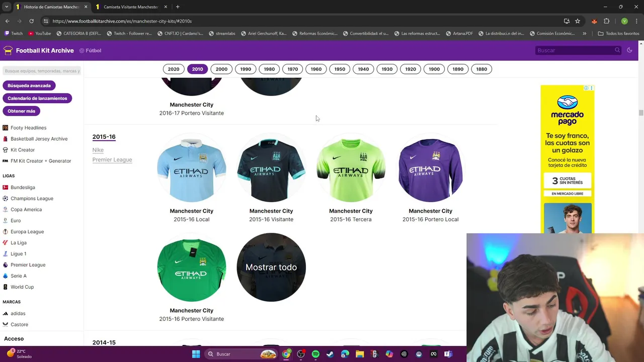
Task: Click the search magnifier icon in the site header
Action: click(x=617, y=50)
